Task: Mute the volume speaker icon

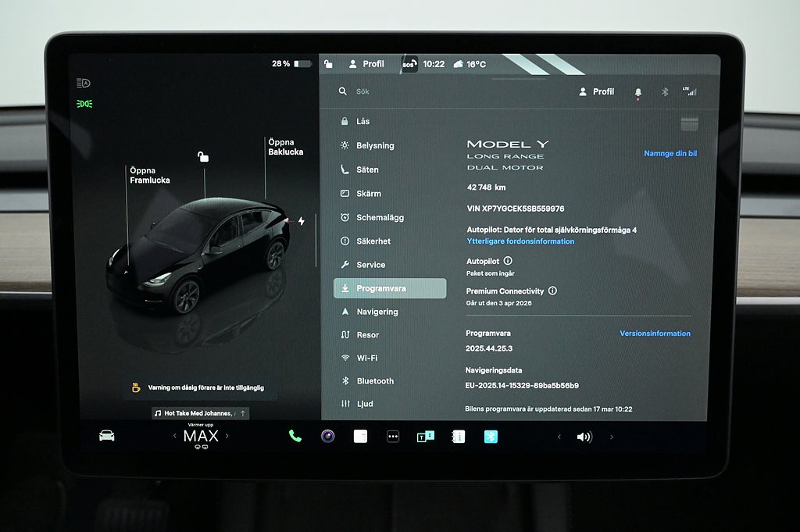Action: point(584,437)
